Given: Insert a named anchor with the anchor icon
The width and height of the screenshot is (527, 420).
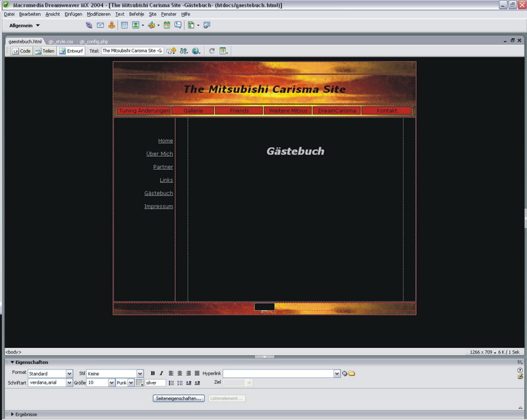Looking at the screenshot, I should 111,25.
